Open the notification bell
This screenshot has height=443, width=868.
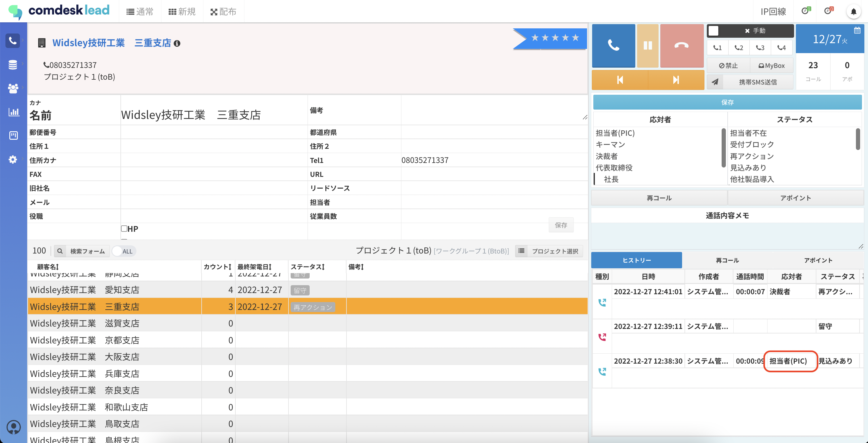pyautogui.click(x=853, y=12)
